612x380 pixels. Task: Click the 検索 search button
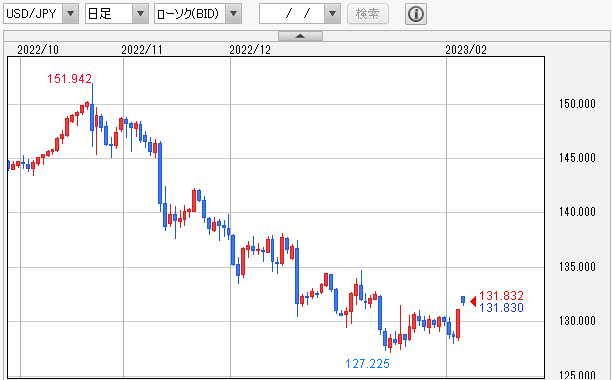[368, 14]
